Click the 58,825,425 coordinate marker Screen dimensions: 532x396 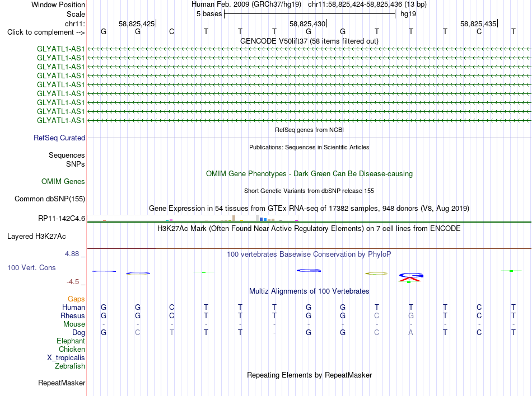click(x=137, y=23)
